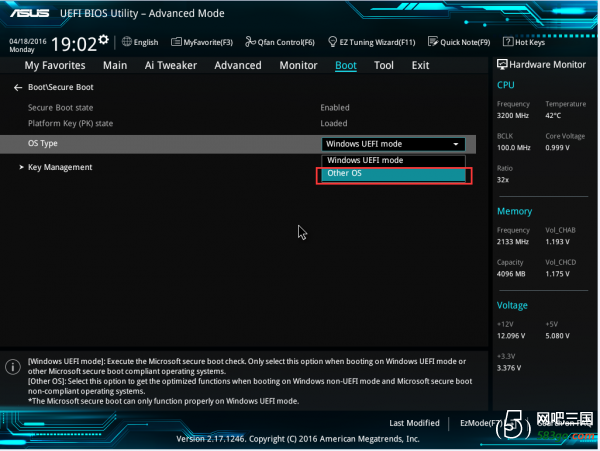This screenshot has height=451, width=600.
Task: Click the Memory heading in Hardware Monitor
Action: click(x=514, y=212)
